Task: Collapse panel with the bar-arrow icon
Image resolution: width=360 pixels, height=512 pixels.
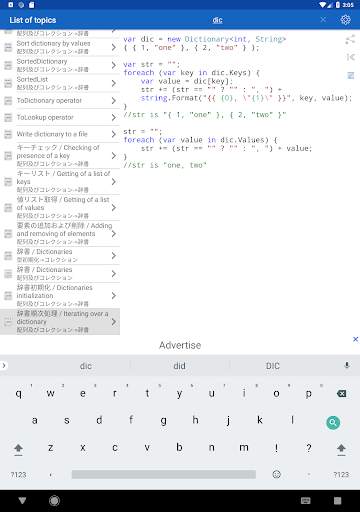Action: [x=350, y=57]
